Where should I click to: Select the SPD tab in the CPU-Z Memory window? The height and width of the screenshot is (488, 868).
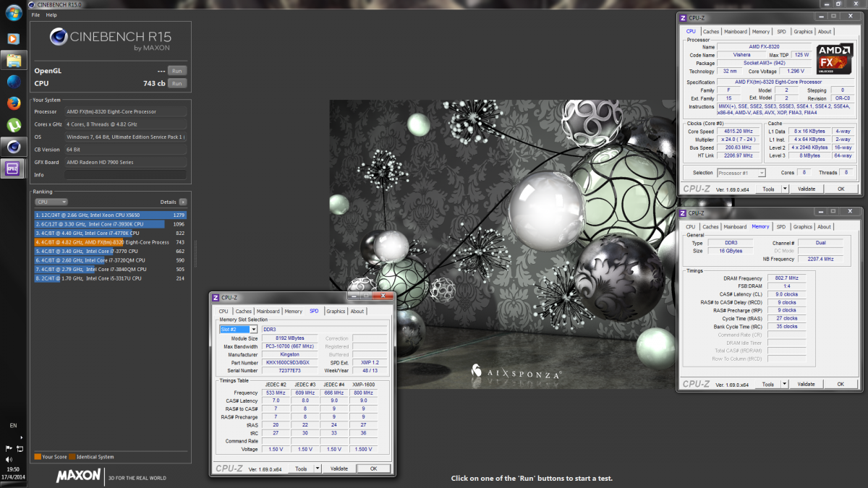coord(781,227)
